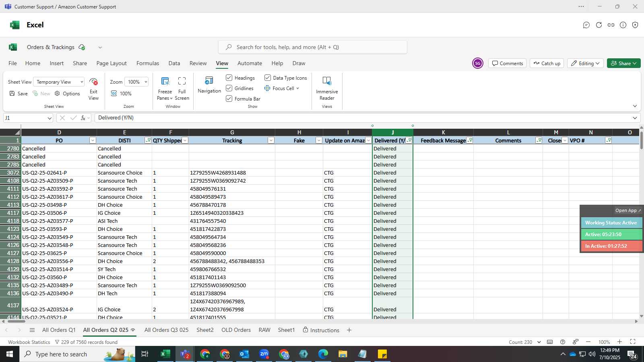
Task: Open the Navigation pane
Action: pos(209,85)
